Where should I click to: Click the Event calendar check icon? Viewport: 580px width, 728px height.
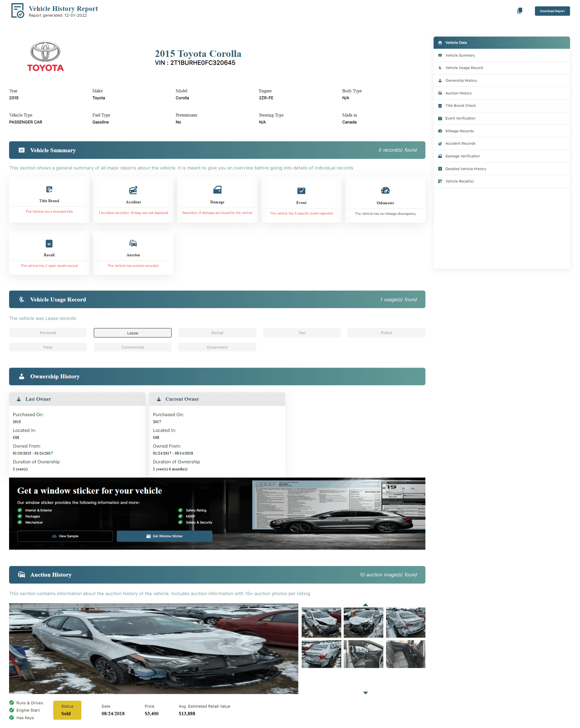pyautogui.click(x=301, y=190)
